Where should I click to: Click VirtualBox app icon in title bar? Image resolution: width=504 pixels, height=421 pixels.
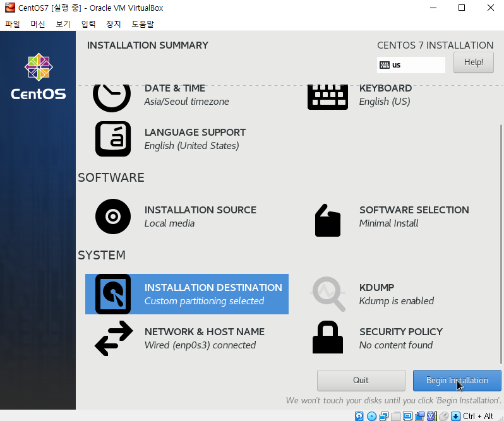click(x=10, y=8)
